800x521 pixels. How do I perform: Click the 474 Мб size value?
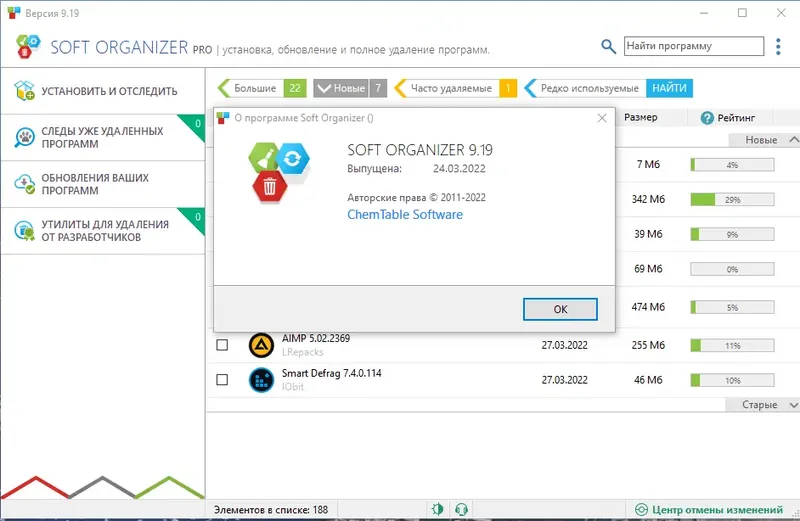(648, 307)
